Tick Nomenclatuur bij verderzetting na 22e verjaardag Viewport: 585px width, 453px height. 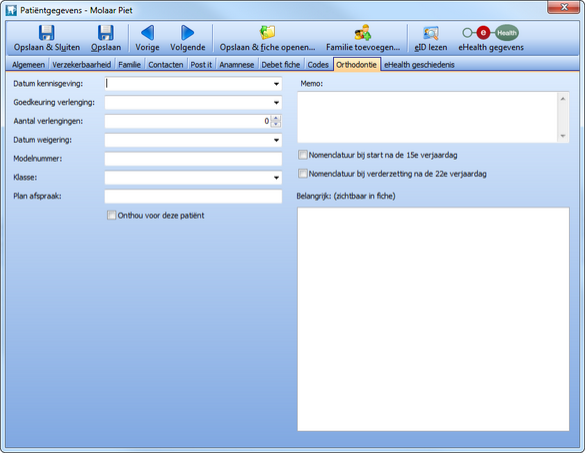[303, 174]
